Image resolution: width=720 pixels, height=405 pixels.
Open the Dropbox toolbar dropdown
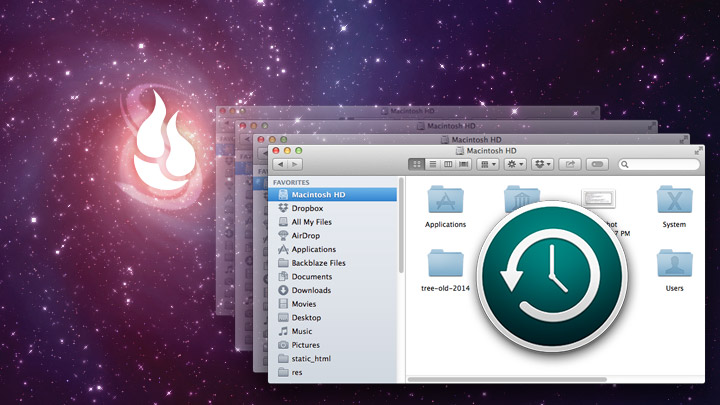pos(542,164)
